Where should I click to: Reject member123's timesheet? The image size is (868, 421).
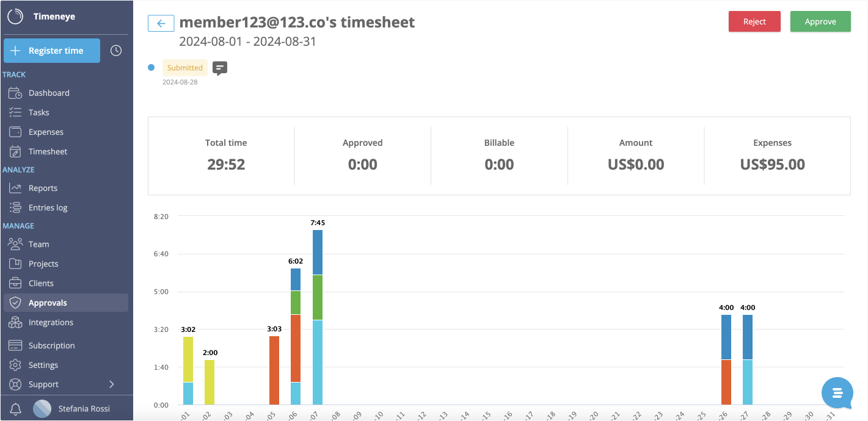(x=754, y=21)
